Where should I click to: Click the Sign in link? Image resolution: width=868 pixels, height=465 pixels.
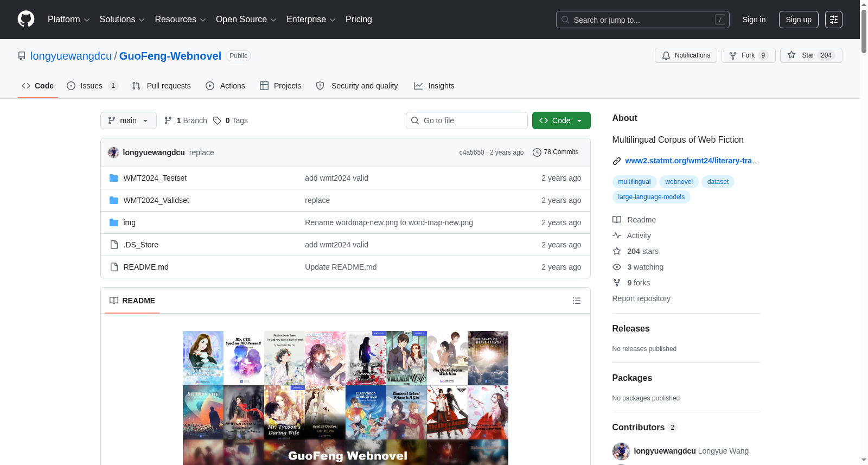coord(754,20)
